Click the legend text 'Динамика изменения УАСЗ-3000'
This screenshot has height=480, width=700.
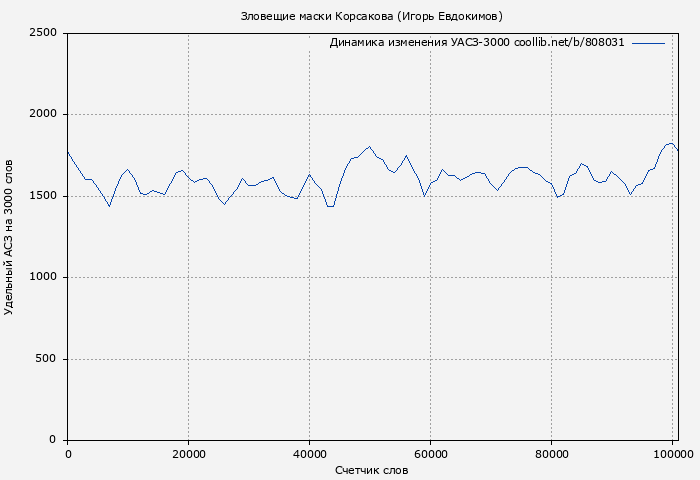point(419,43)
